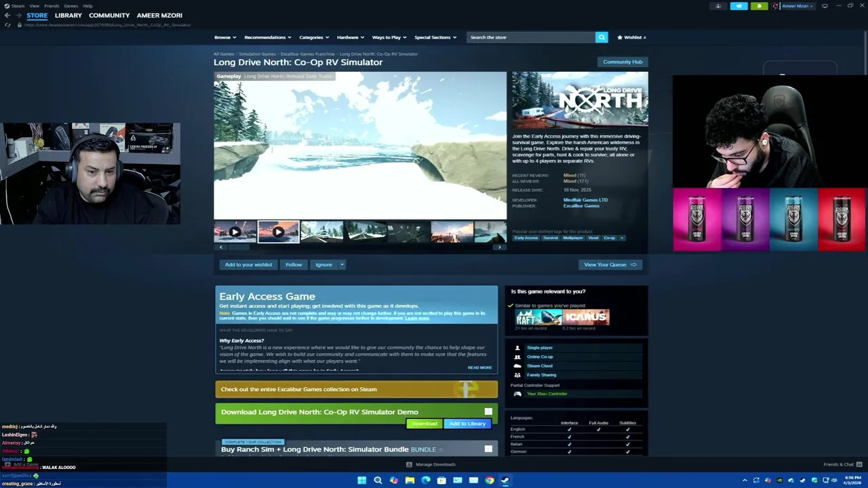The width and height of the screenshot is (868, 488).
Task: Click the store search magnifier icon
Action: 601,37
